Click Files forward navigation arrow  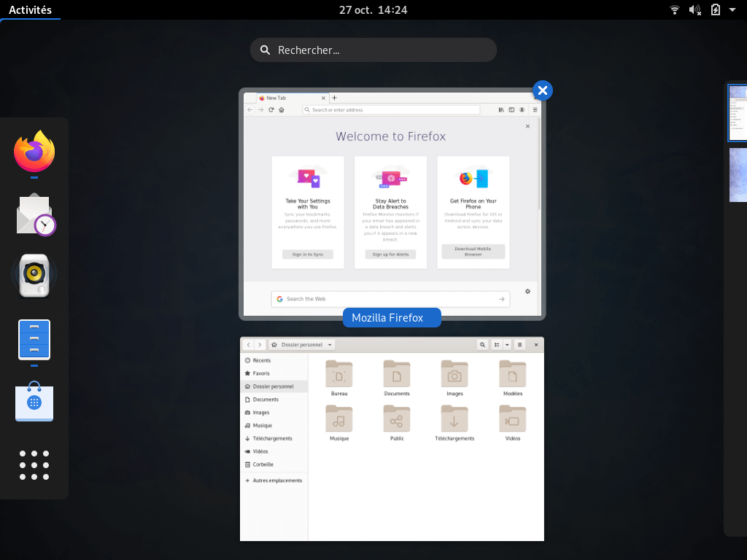click(x=260, y=345)
